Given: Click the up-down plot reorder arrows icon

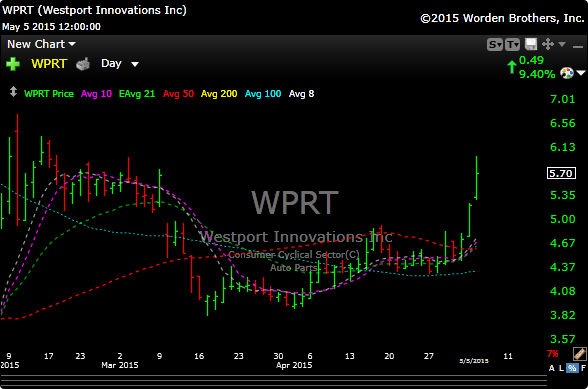Looking at the screenshot, I should [x=13, y=92].
